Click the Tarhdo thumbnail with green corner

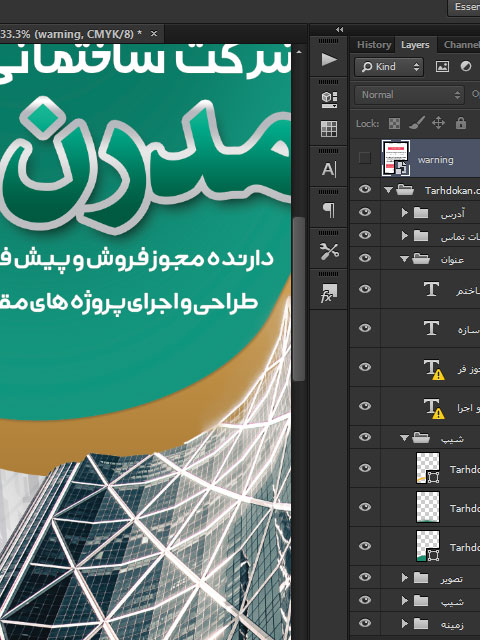[x=428, y=546]
